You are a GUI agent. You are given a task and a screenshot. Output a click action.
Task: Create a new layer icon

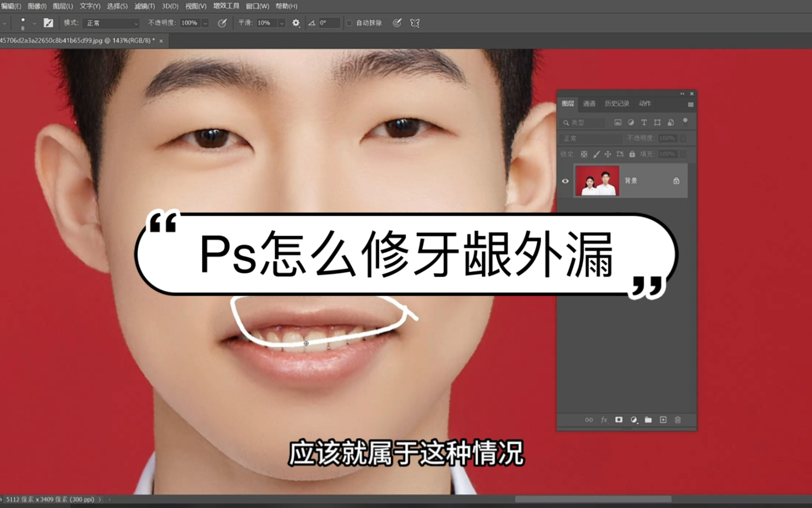pos(663,420)
